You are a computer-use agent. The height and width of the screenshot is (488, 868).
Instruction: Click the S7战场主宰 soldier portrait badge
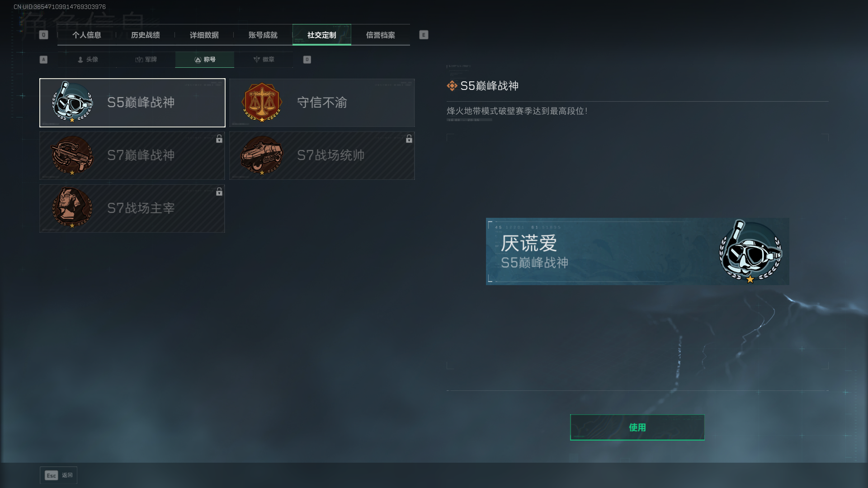point(72,208)
